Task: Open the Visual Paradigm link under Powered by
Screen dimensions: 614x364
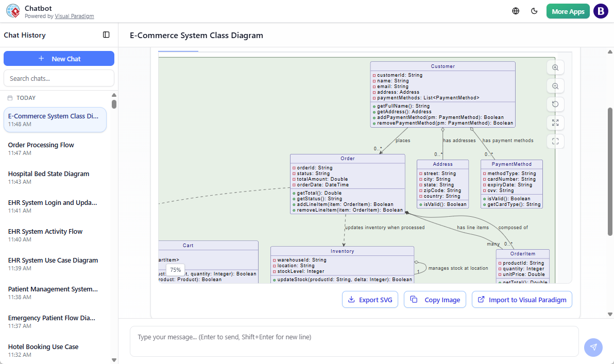Action: (74, 16)
